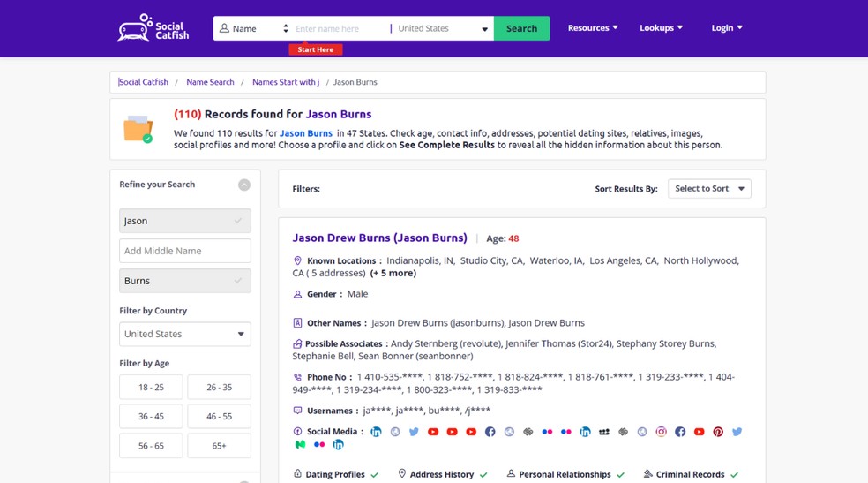Open the Jason Drew Burns profile link
The image size is (868, 483).
tap(379, 238)
